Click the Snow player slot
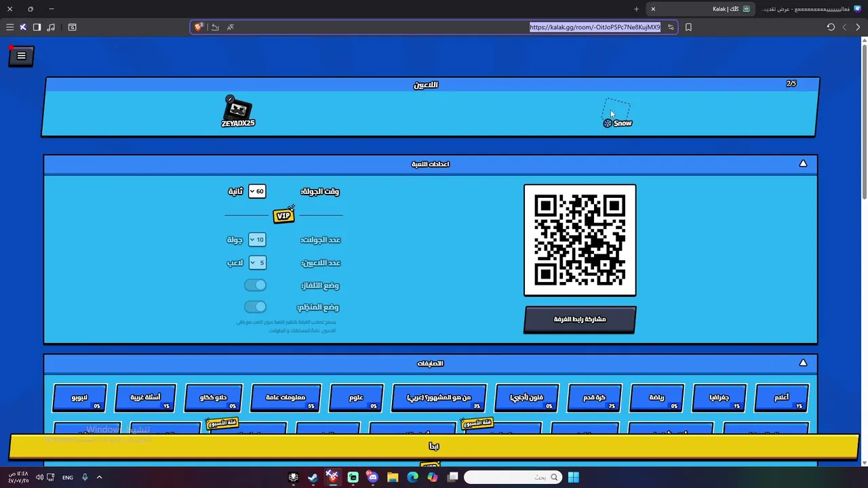The image size is (868, 488). coord(617,114)
